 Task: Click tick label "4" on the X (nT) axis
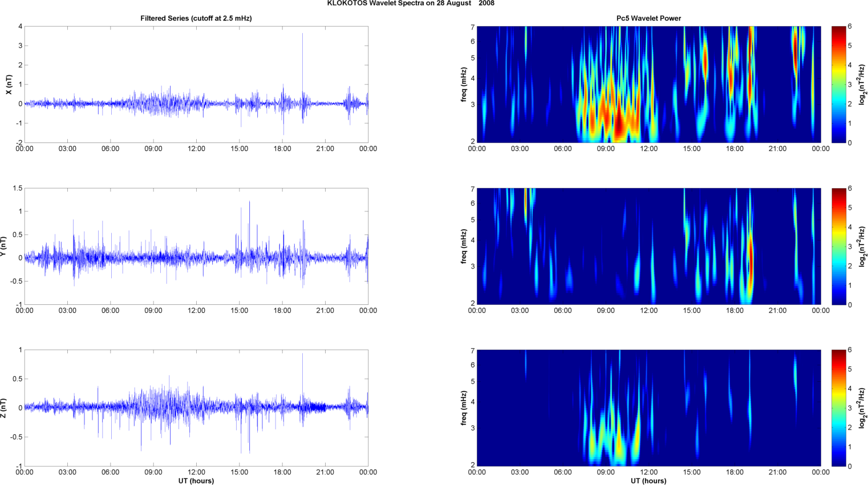pos(21,27)
